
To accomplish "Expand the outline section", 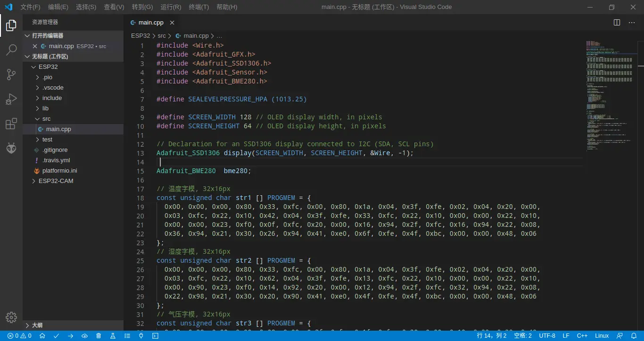I will click(73, 325).
